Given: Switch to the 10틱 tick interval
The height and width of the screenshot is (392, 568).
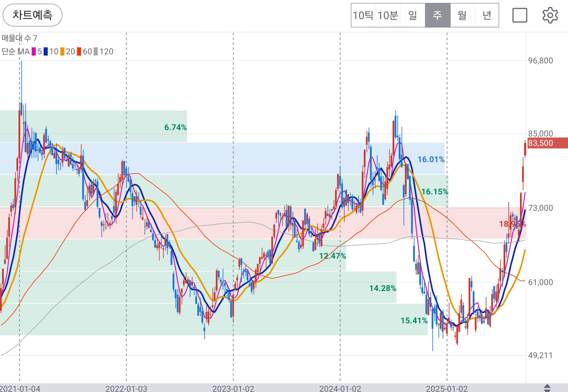Looking at the screenshot, I should click(363, 15).
